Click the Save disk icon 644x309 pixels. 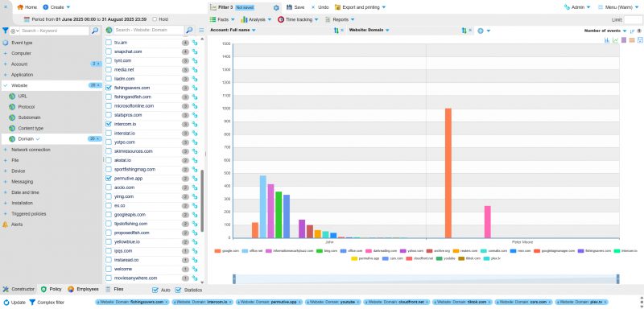(289, 7)
